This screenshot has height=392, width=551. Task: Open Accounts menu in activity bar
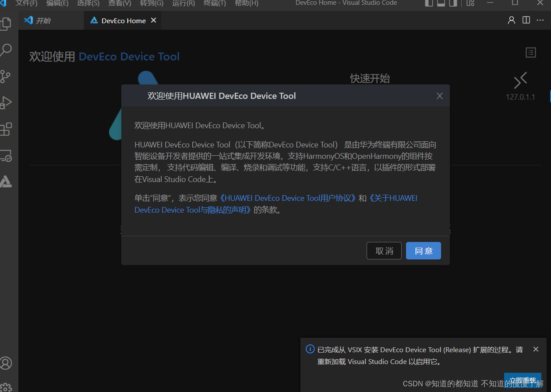[x=6, y=363]
